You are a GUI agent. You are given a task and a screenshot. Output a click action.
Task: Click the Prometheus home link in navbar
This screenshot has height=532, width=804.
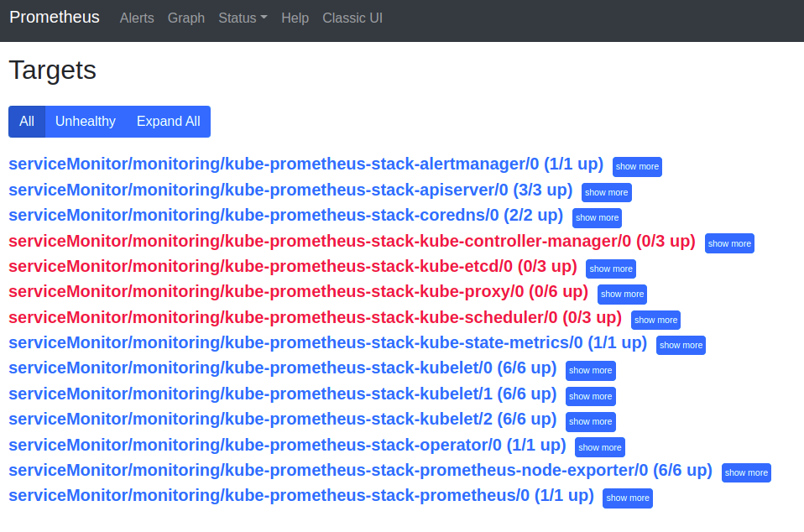coord(54,17)
